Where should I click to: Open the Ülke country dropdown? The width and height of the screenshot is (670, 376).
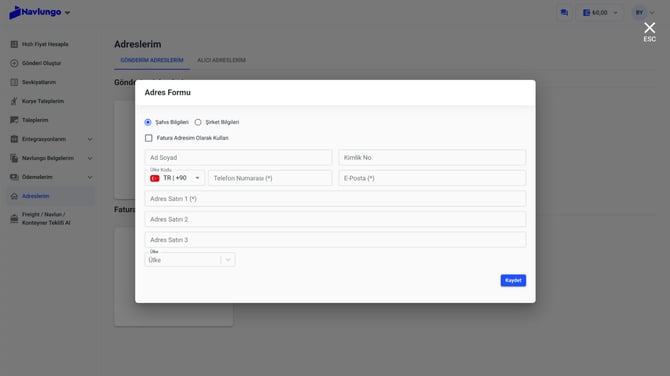click(190, 260)
